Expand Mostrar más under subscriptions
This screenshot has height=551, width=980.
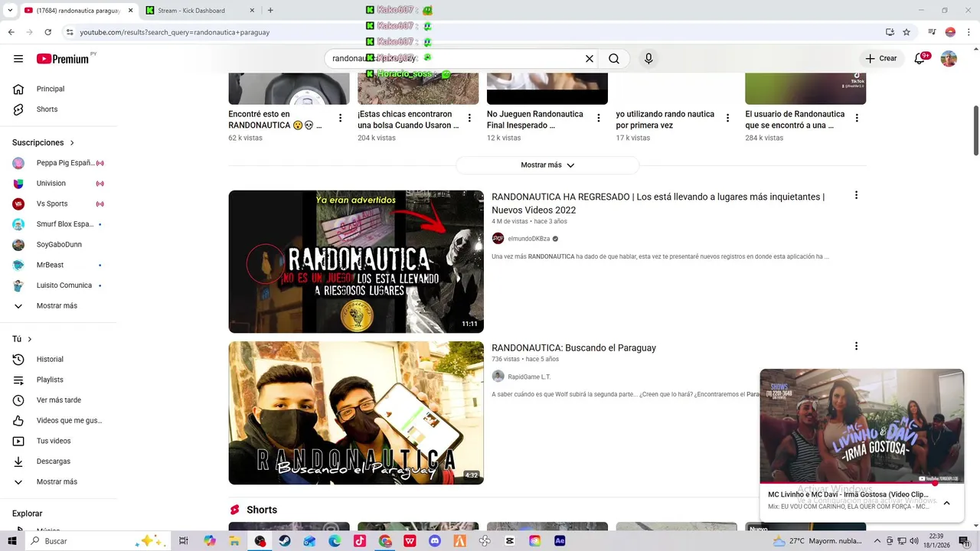point(58,306)
